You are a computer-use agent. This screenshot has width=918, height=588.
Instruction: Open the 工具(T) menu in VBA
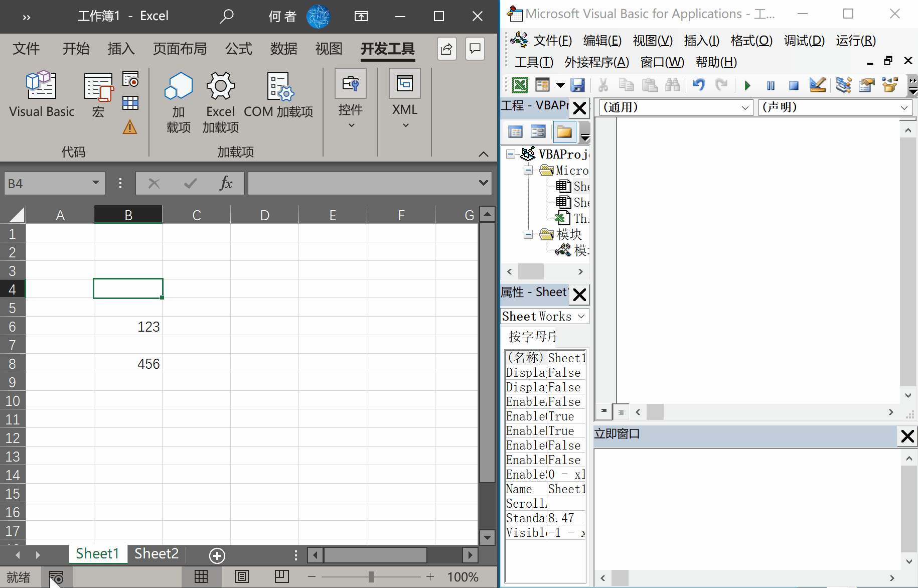tap(534, 62)
